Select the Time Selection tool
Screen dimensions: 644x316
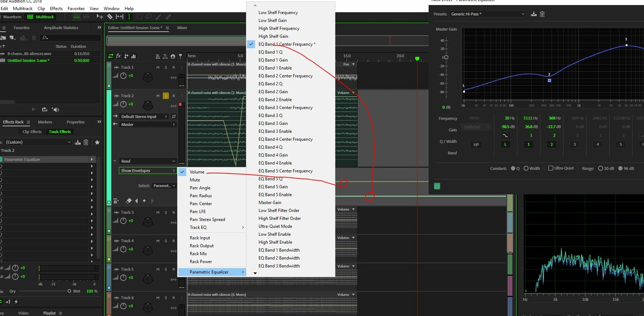pos(129,17)
